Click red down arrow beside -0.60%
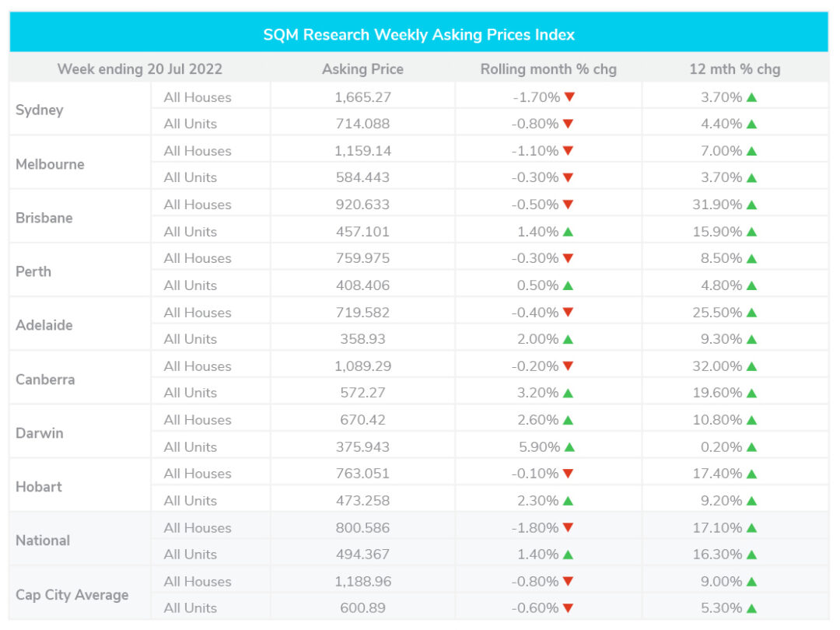Screen dimensions: 840x630 tap(569, 607)
